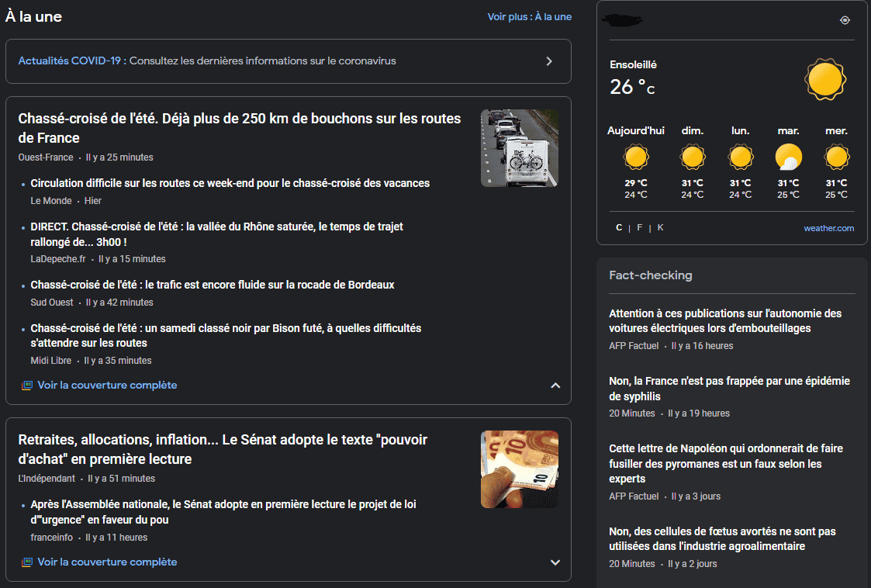Open the 'À la une' section heading
Screen dimensions: 871x588
pos(34,16)
